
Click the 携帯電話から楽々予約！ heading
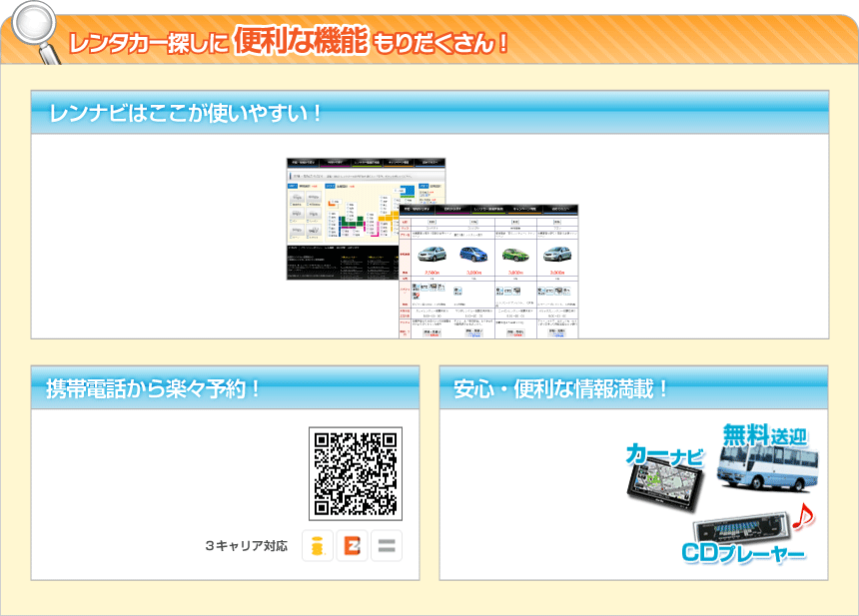click(x=153, y=388)
